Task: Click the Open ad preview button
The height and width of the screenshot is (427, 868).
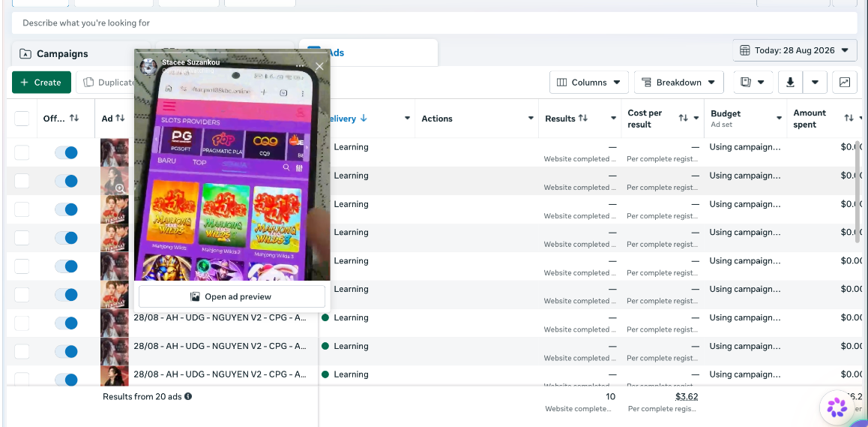Action: pyautogui.click(x=232, y=296)
